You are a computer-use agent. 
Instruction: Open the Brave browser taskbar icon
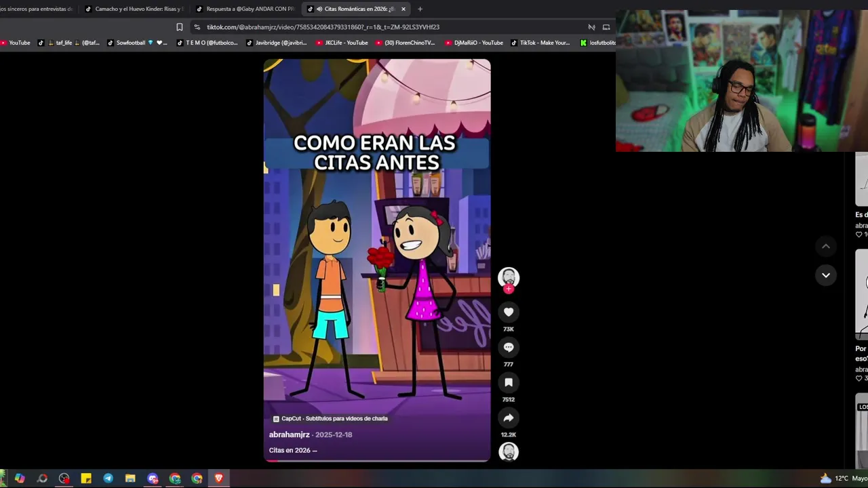tap(219, 479)
